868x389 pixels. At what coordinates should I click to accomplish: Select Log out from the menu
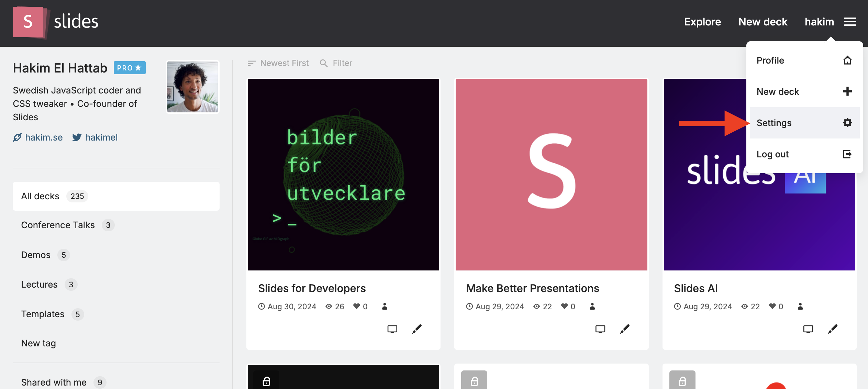point(804,154)
